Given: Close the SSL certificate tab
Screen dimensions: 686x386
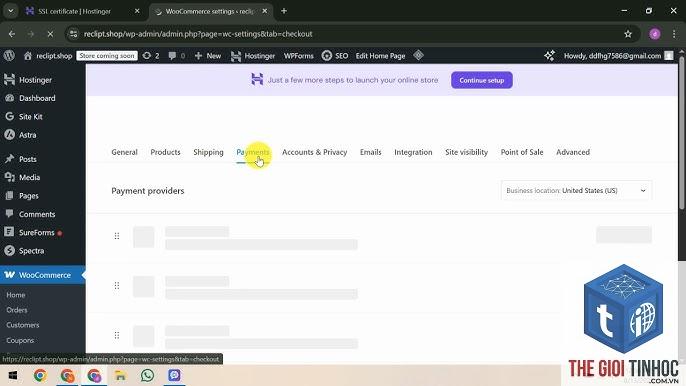Looking at the screenshot, I should [137, 11].
